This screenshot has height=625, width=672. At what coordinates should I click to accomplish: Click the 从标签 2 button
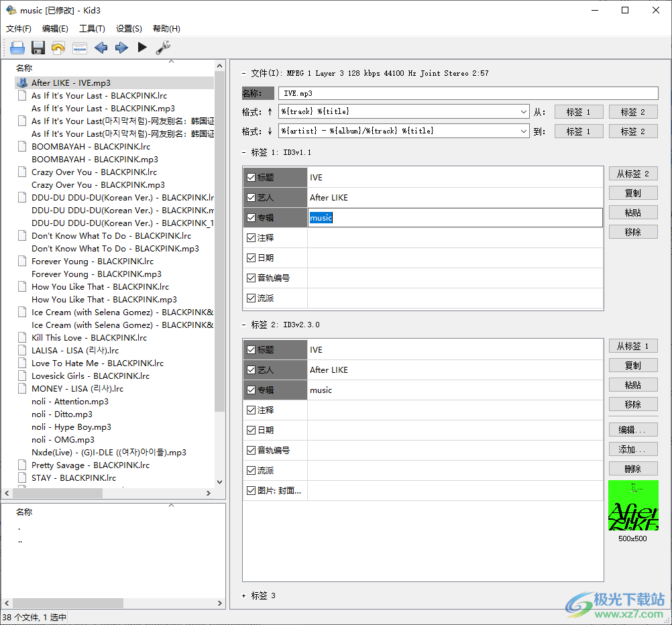click(632, 174)
